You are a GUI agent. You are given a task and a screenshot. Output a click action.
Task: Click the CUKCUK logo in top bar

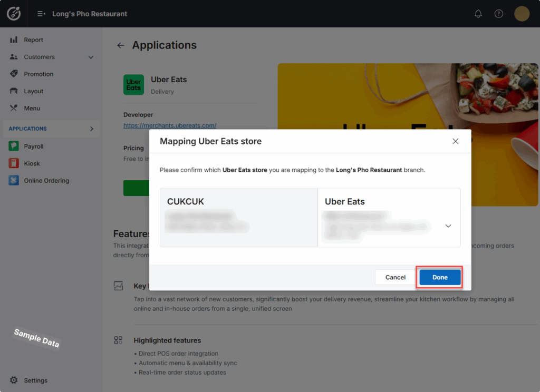point(14,14)
